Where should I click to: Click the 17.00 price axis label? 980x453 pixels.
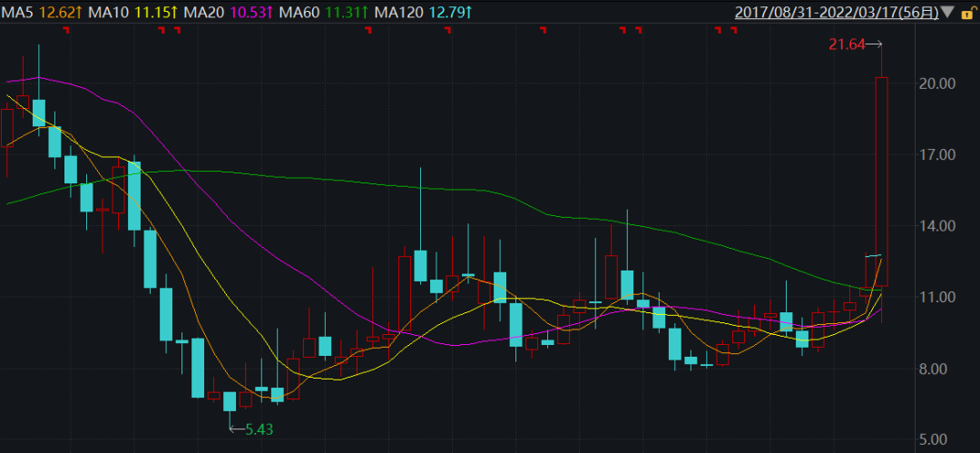click(936, 155)
